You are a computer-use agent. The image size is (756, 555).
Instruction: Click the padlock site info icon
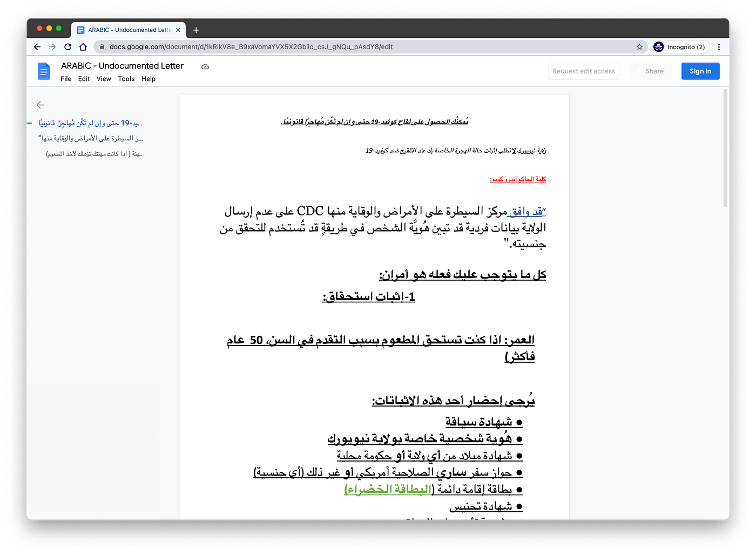pos(102,47)
